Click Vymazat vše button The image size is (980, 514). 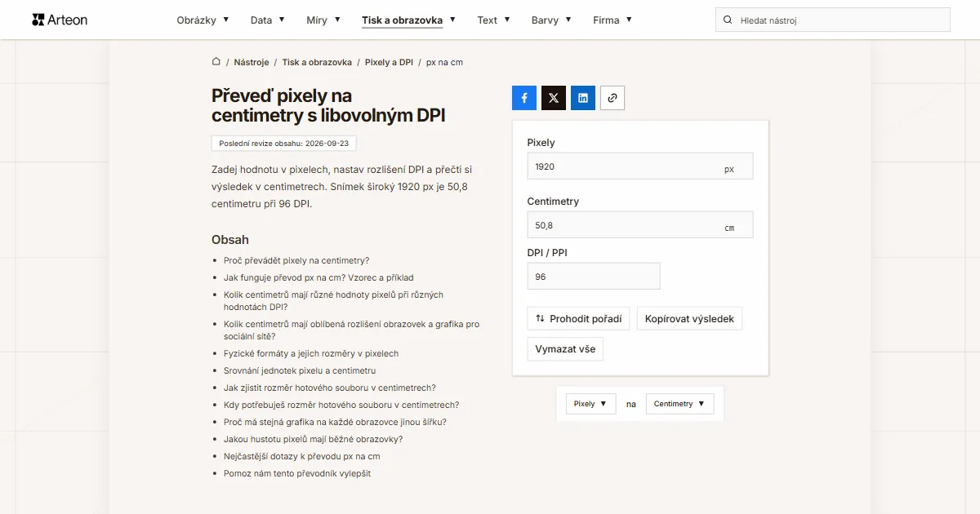point(565,349)
